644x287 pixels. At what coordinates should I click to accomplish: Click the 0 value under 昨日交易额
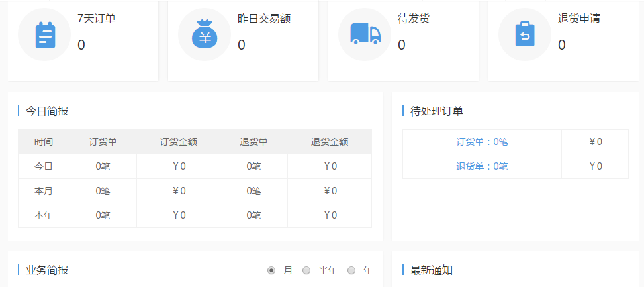click(242, 45)
